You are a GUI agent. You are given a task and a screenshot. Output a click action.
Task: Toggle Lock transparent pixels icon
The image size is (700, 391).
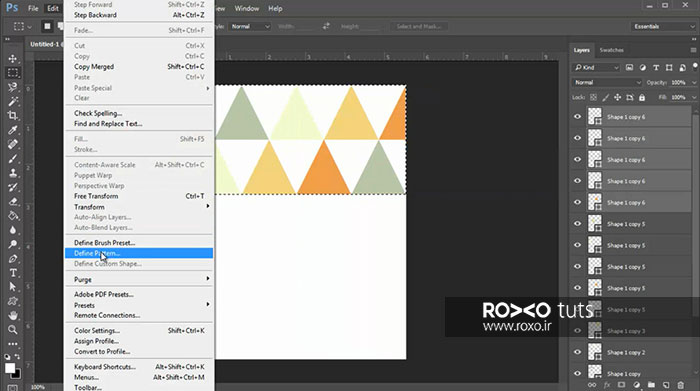point(593,97)
